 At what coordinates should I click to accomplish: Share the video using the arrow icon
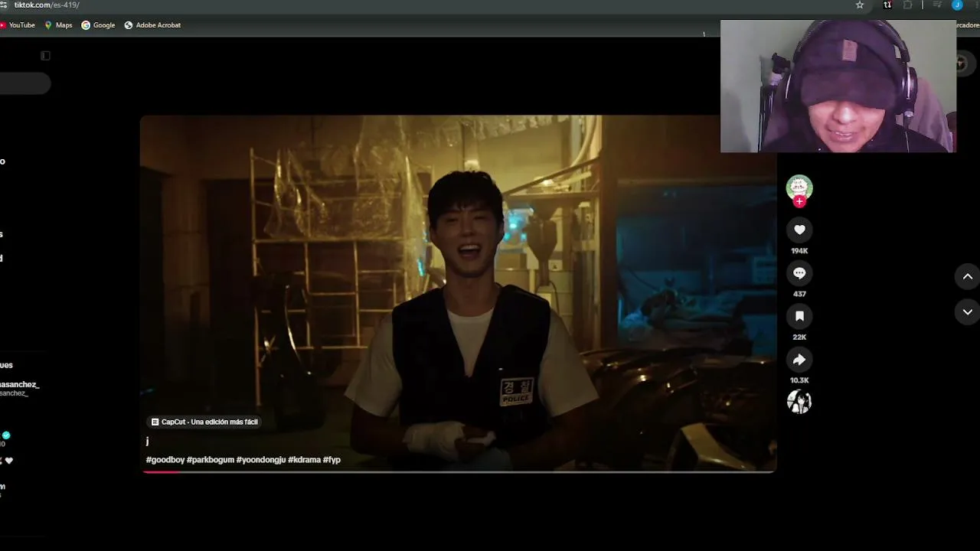click(799, 360)
